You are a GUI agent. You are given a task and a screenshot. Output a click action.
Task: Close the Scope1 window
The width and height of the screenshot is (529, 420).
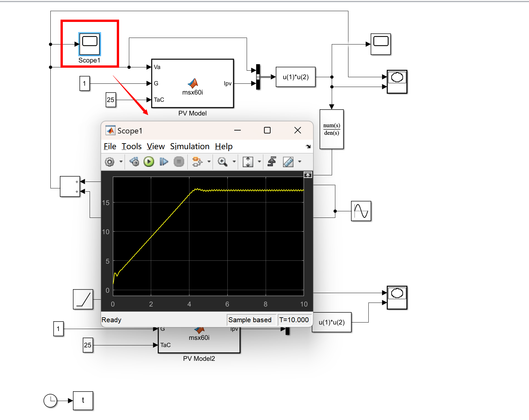pyautogui.click(x=297, y=130)
